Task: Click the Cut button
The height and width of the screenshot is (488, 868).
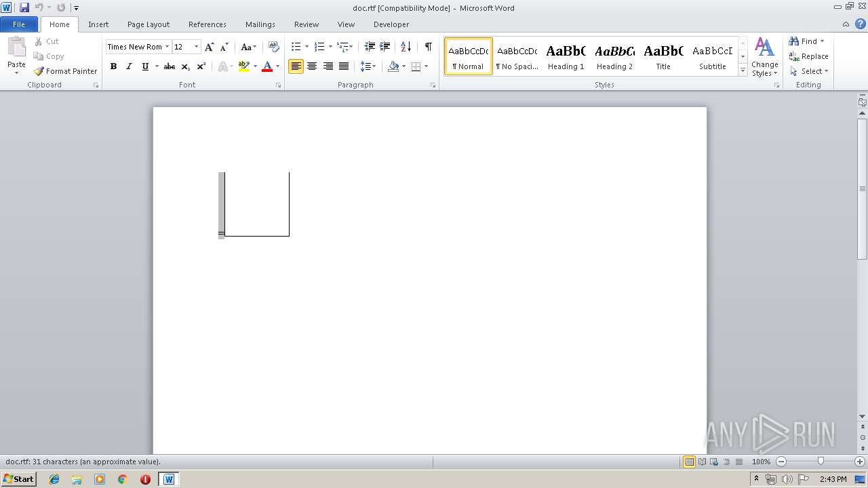Action: click(x=47, y=41)
